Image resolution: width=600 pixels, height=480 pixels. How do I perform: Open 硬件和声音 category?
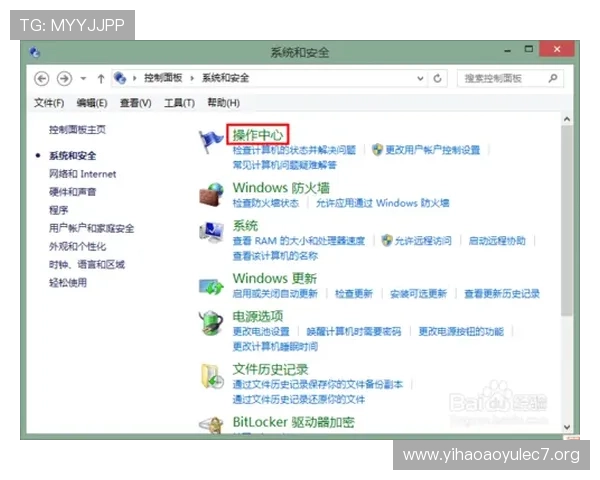[73, 192]
